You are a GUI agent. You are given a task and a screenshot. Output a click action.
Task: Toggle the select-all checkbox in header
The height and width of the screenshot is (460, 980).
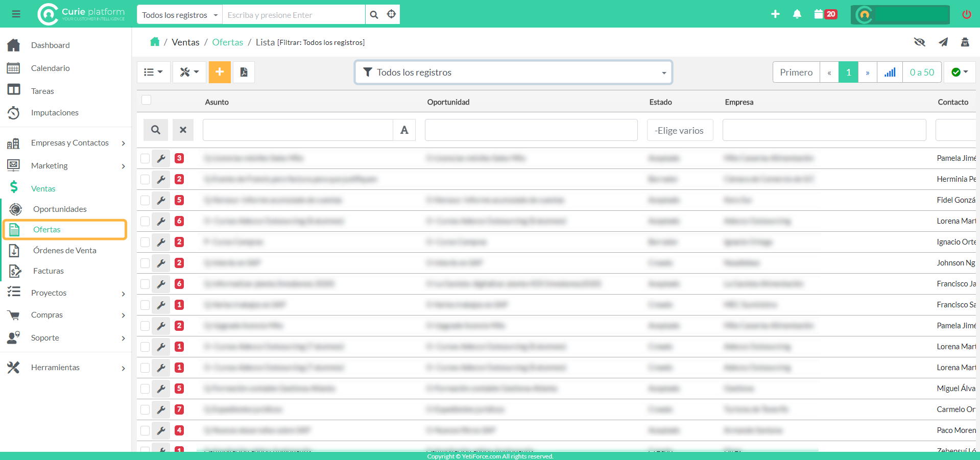(x=147, y=100)
